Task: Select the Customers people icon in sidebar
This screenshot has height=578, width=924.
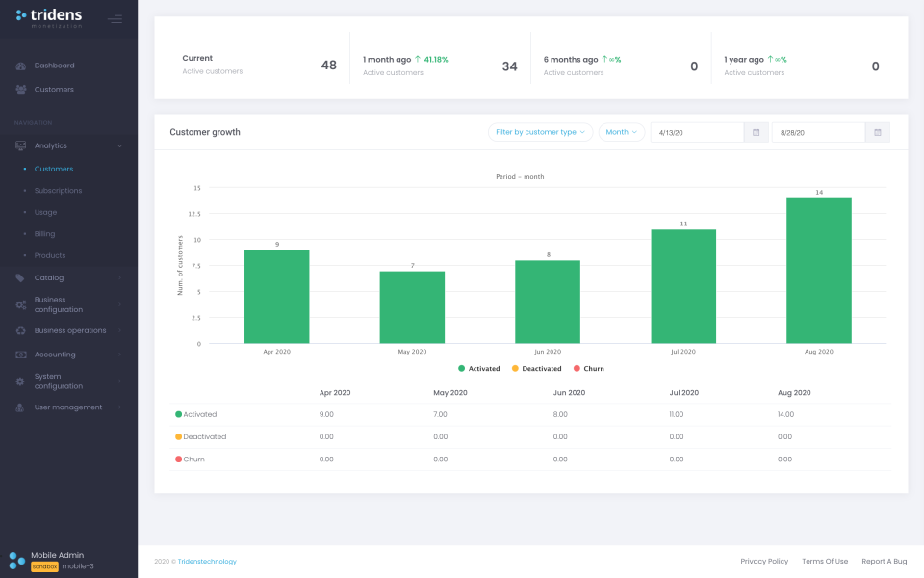Action: pyautogui.click(x=20, y=89)
